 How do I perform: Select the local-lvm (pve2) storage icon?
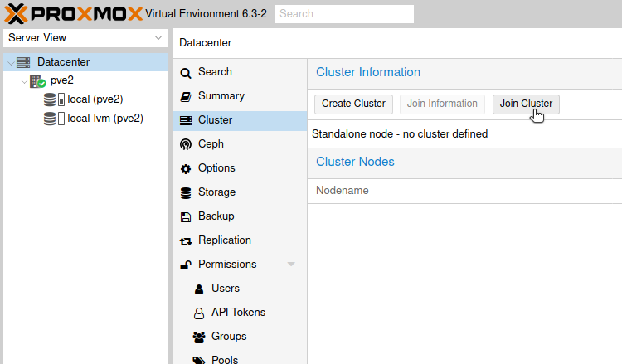click(55, 119)
